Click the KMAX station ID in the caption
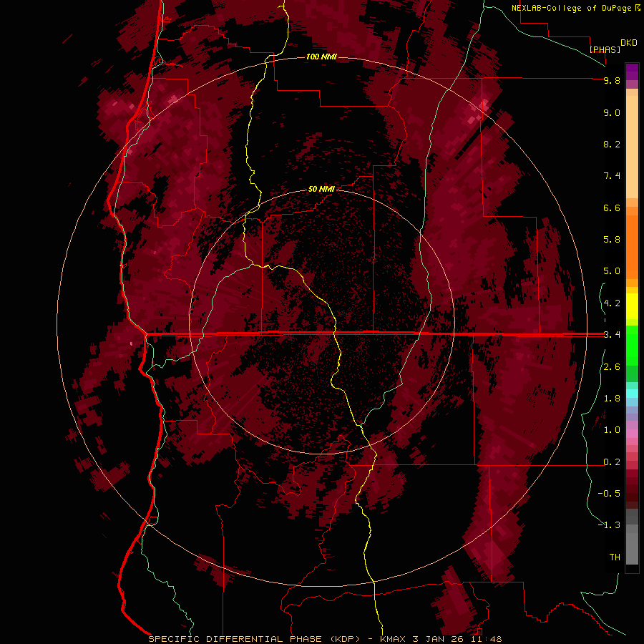The width and height of the screenshot is (644, 644). 392,639
